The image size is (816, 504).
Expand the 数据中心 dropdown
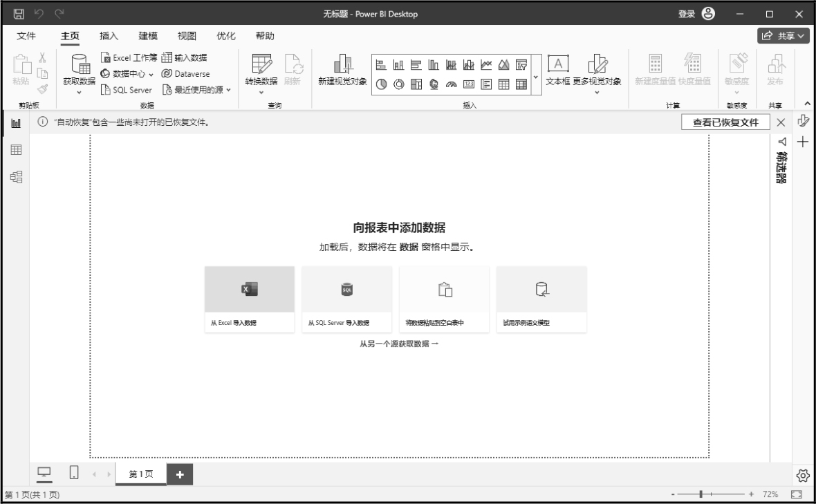tap(151, 75)
